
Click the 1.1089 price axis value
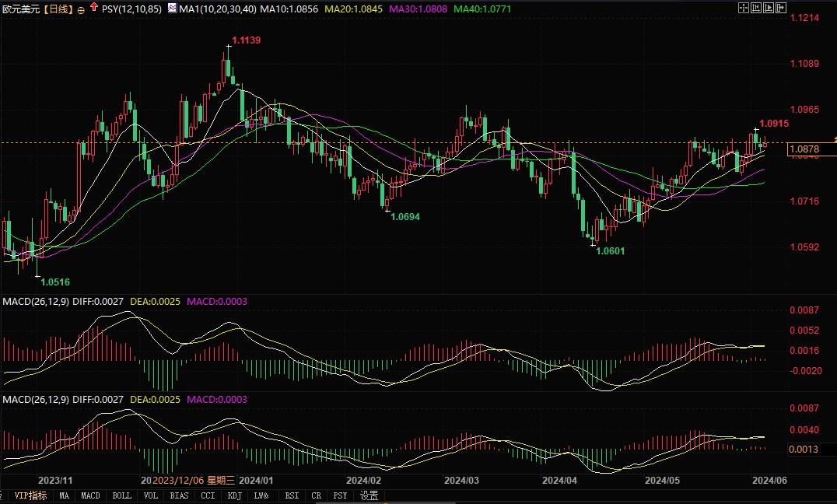point(804,64)
